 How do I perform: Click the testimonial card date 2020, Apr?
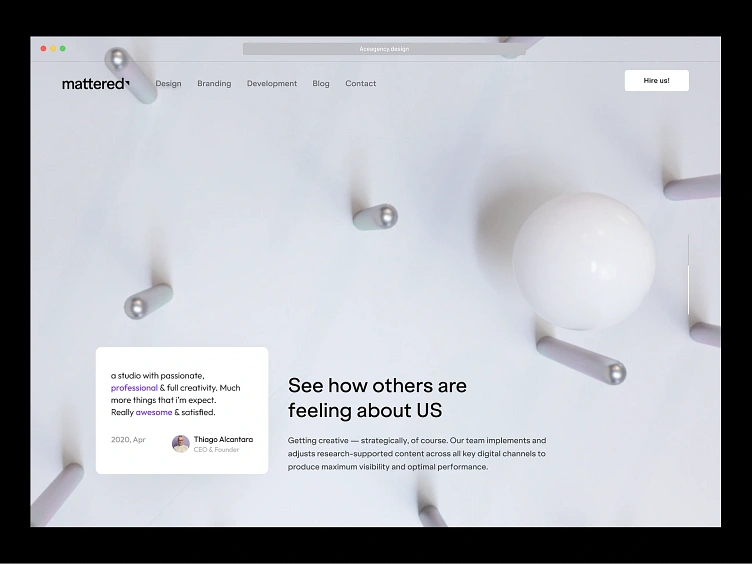coord(128,439)
